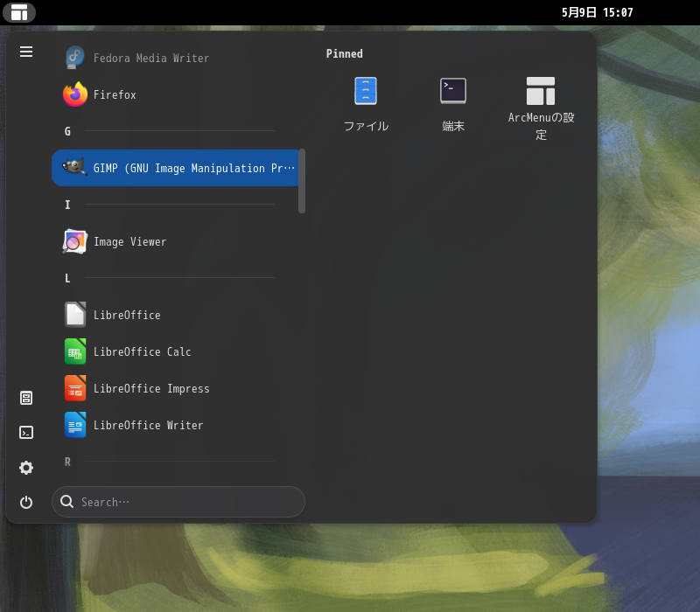
Task: Click the LibreOffice start center icon
Action: click(x=75, y=315)
